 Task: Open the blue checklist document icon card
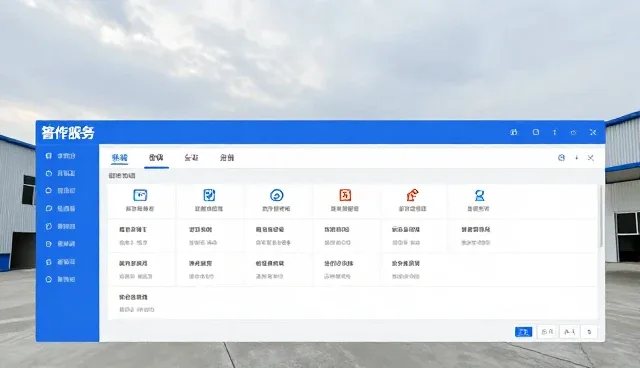pyautogui.click(x=209, y=201)
